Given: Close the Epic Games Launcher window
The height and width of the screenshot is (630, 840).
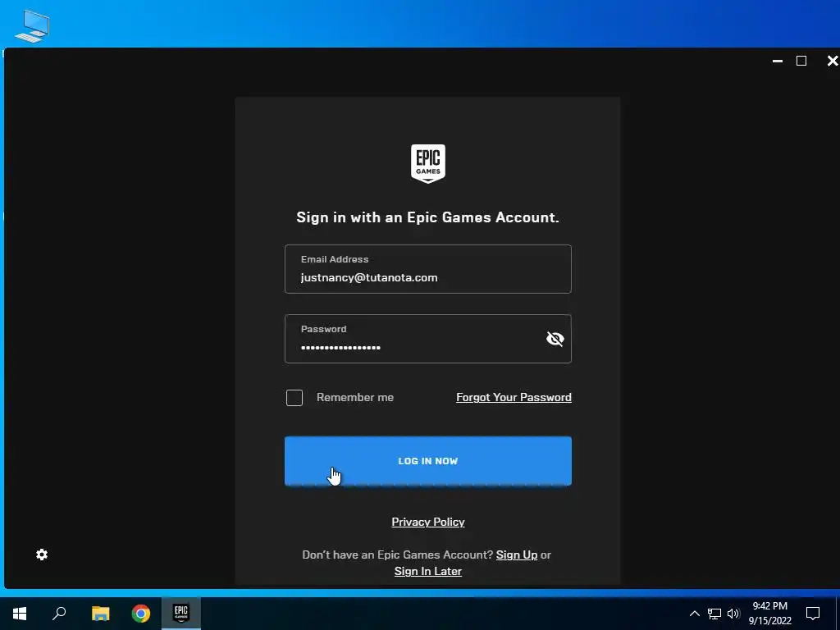Looking at the screenshot, I should tap(832, 61).
